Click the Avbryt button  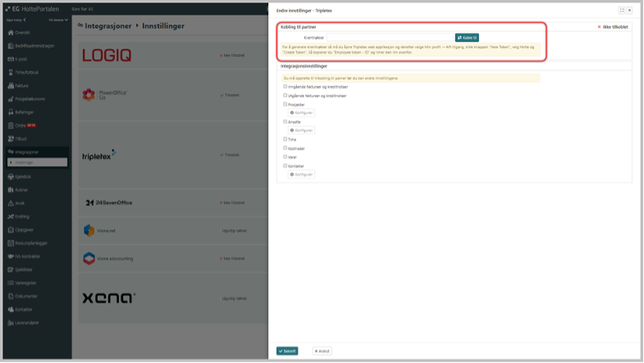(322, 351)
